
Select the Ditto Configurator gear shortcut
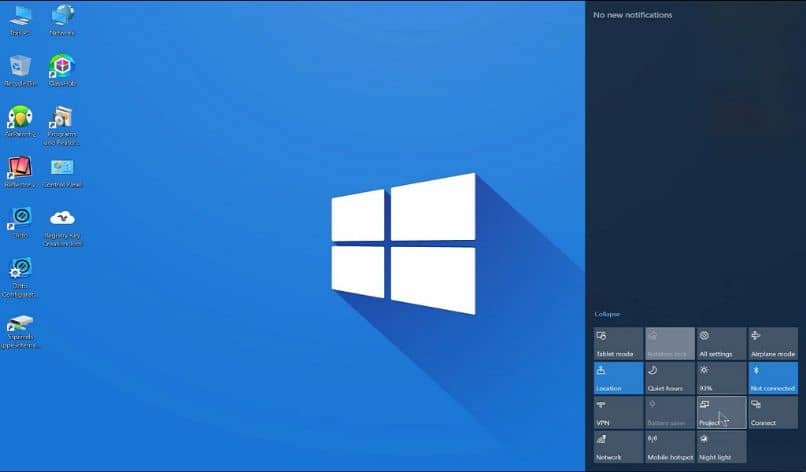coord(20,278)
